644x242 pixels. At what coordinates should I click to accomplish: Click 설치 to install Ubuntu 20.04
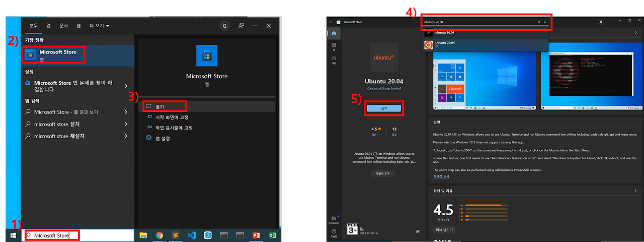[384, 108]
